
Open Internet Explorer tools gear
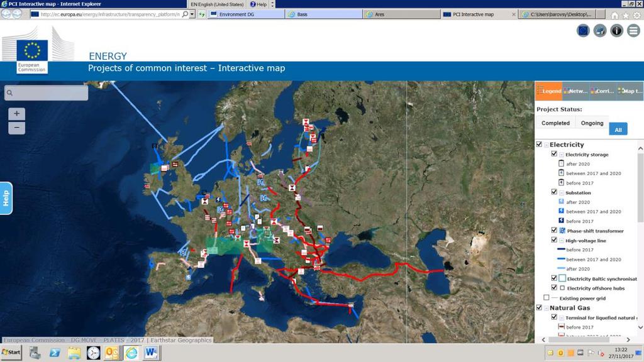(636, 15)
